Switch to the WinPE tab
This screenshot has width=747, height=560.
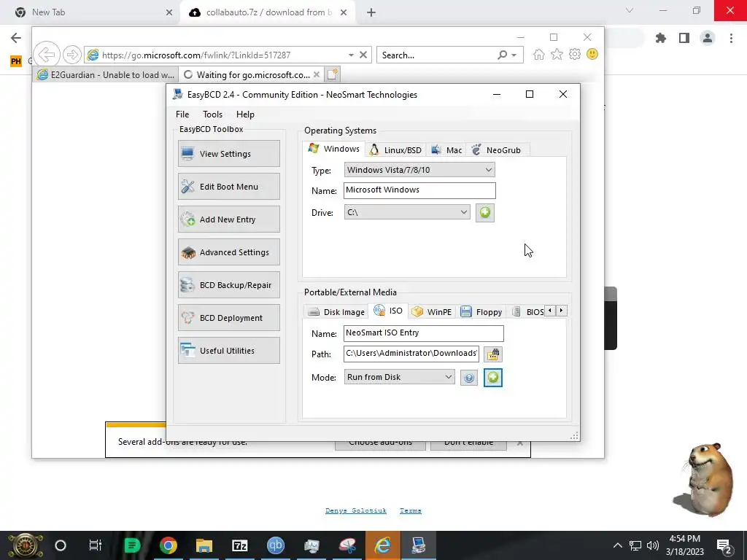pos(432,312)
